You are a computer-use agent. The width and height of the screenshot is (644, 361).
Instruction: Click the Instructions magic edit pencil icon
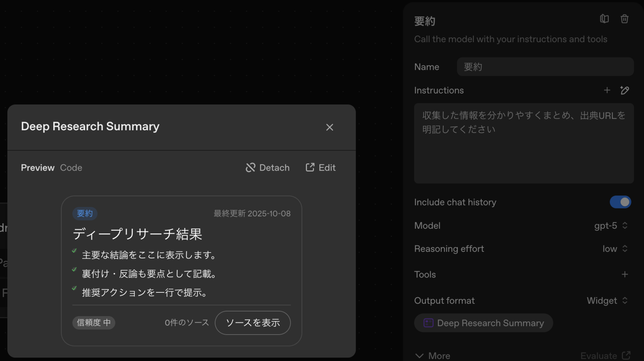tap(624, 90)
